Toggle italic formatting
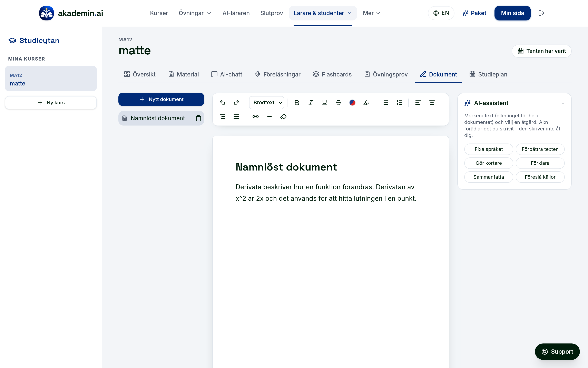 tap(311, 103)
